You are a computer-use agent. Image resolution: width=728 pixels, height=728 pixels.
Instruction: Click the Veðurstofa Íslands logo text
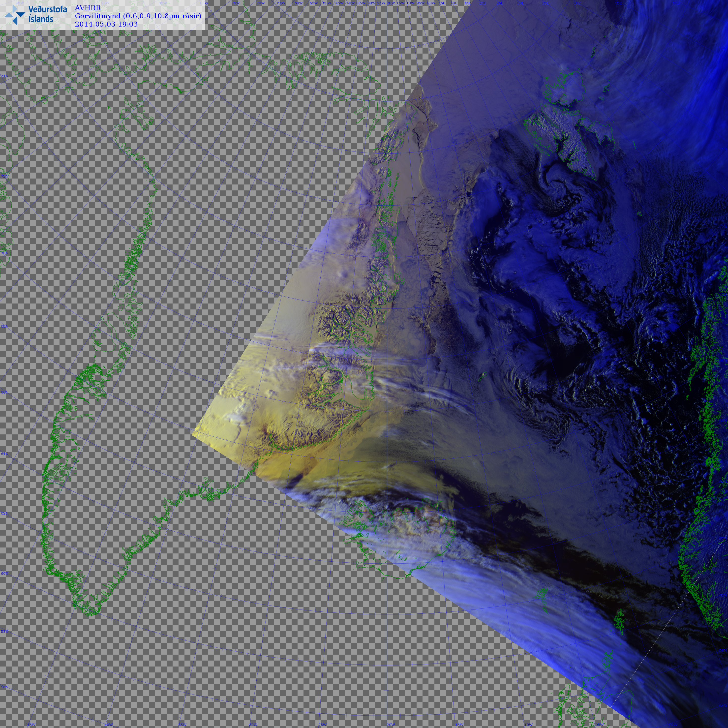coord(47,14)
